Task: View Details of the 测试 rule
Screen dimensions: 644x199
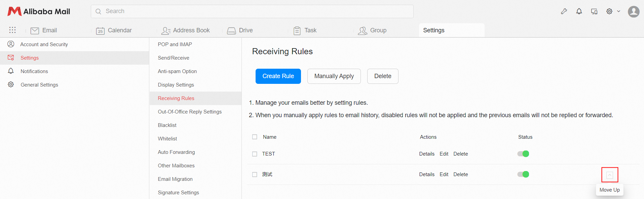Action: pos(427,174)
